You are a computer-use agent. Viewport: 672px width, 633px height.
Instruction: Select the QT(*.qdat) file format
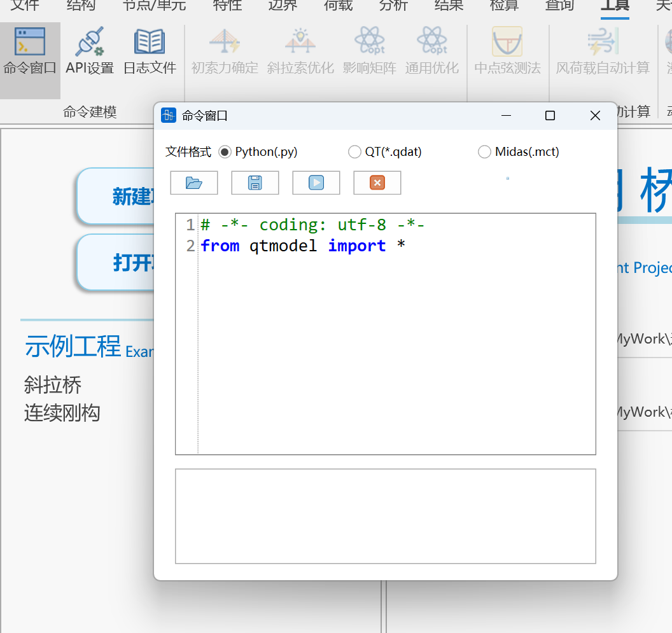pyautogui.click(x=385, y=151)
